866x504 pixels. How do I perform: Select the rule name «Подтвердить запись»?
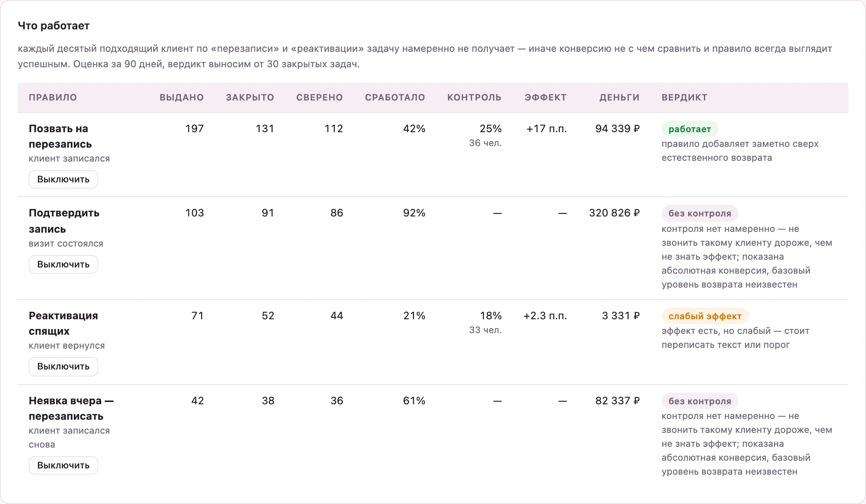pyautogui.click(x=64, y=221)
